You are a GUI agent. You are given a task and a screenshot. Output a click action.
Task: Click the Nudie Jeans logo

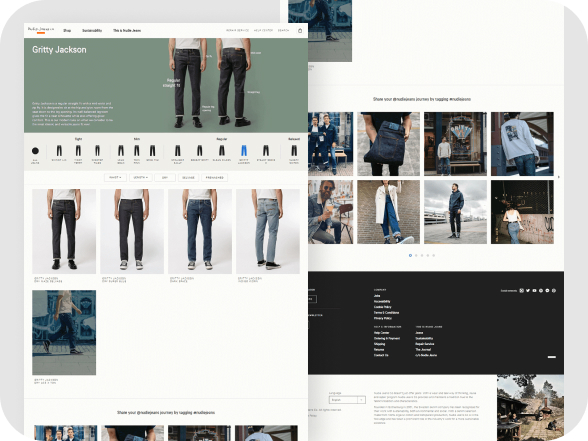point(41,29)
